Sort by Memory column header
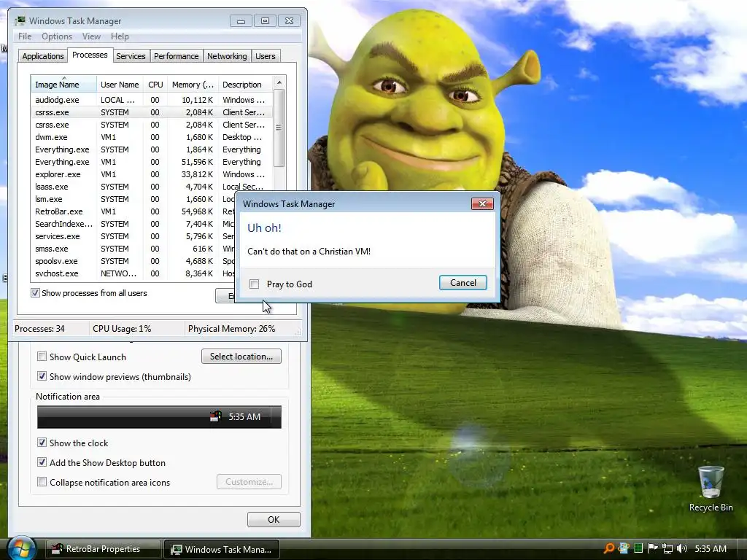This screenshot has width=747, height=560. pos(193,85)
